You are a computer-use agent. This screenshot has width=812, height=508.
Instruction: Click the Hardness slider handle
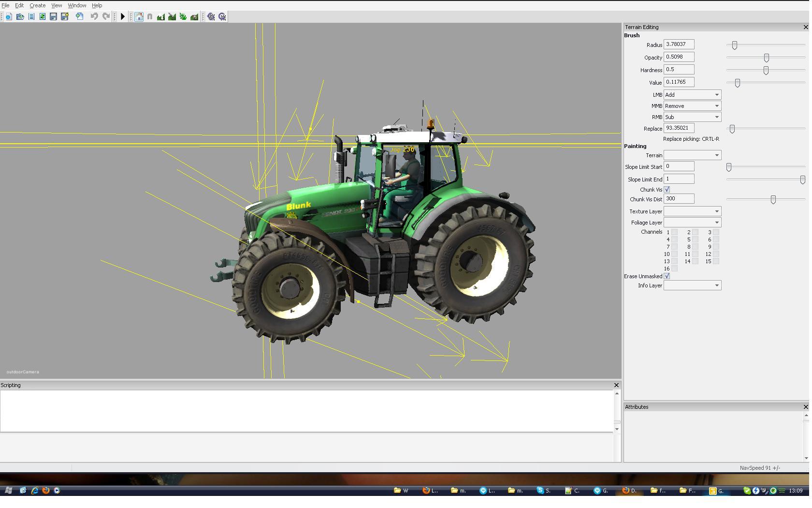tap(766, 70)
